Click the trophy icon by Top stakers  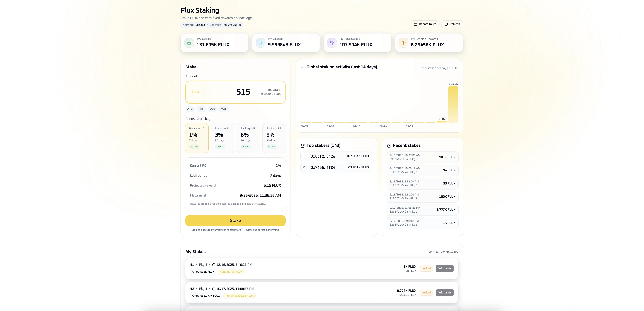pyautogui.click(x=303, y=146)
